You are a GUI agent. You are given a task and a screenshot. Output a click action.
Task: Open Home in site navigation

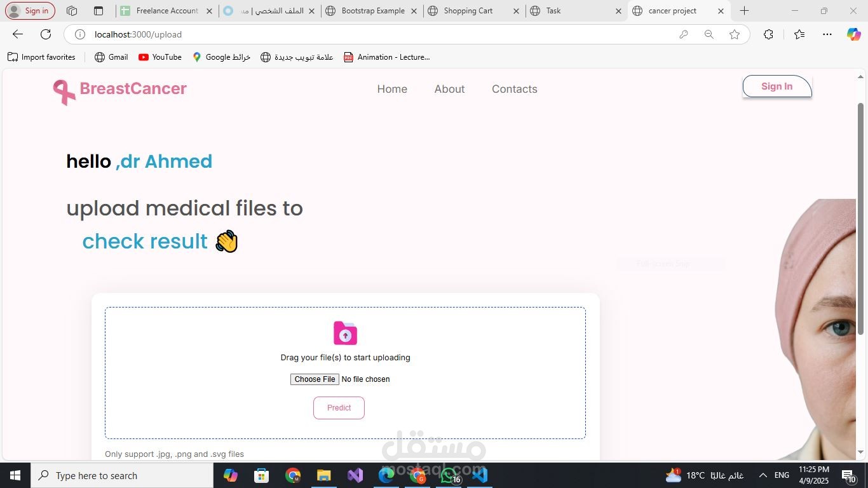(392, 89)
